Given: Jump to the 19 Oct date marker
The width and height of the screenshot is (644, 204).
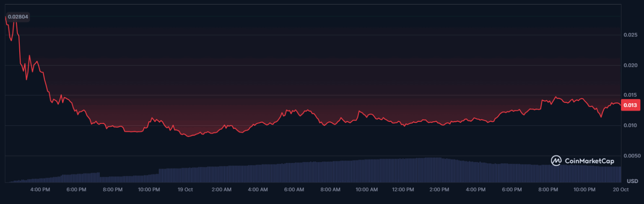Looking at the screenshot, I should tap(185, 190).
